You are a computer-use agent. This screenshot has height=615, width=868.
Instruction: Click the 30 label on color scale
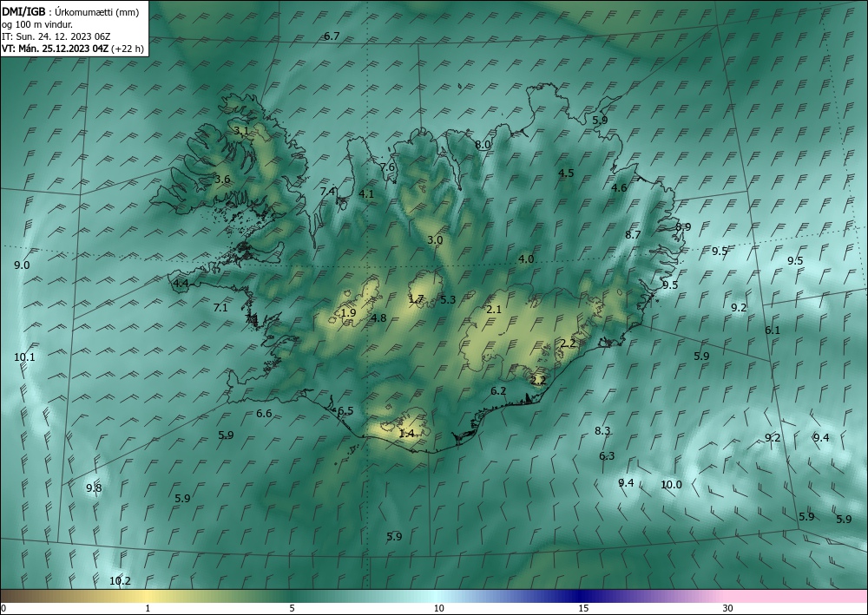pos(728,609)
